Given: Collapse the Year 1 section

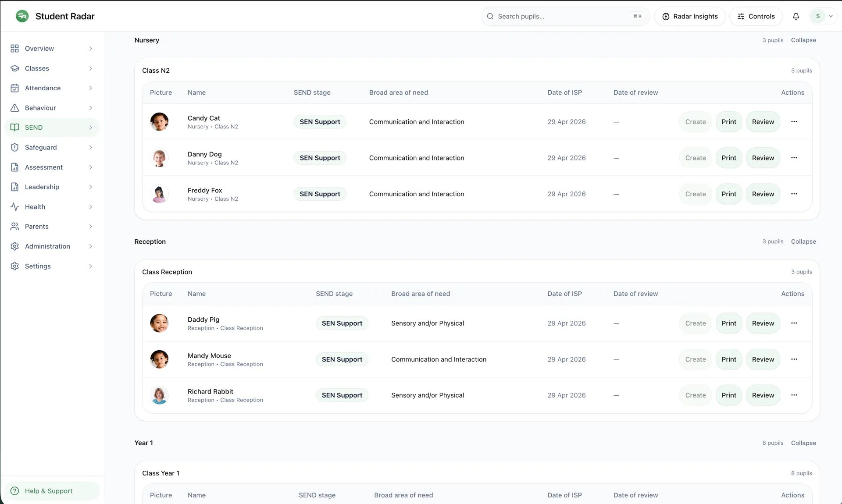Looking at the screenshot, I should point(803,443).
